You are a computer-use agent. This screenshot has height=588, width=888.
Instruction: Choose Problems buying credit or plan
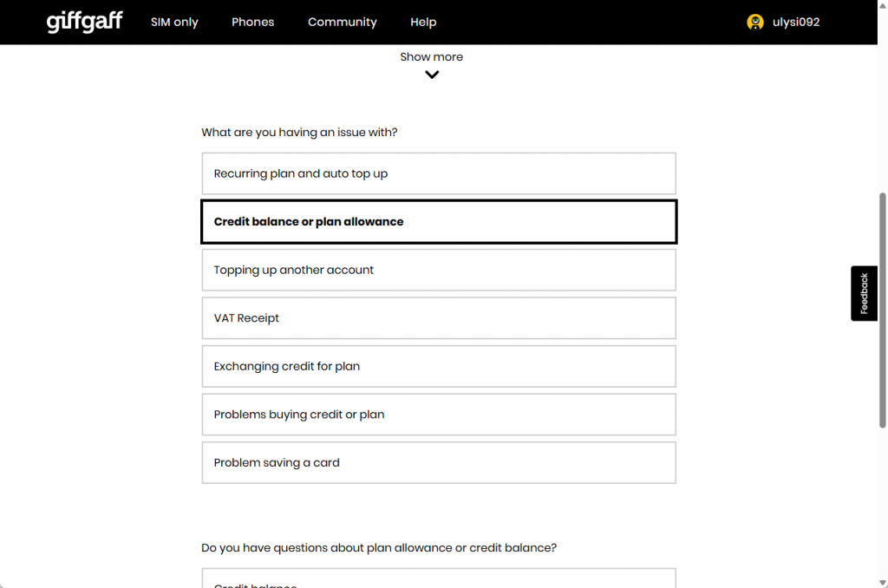click(x=439, y=414)
